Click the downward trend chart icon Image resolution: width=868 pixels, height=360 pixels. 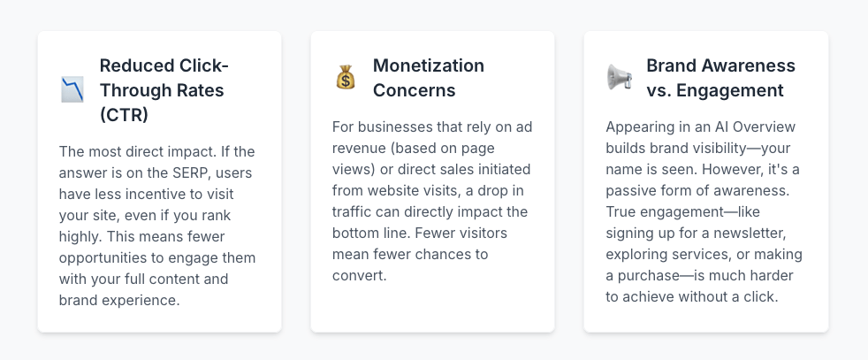[x=72, y=89]
